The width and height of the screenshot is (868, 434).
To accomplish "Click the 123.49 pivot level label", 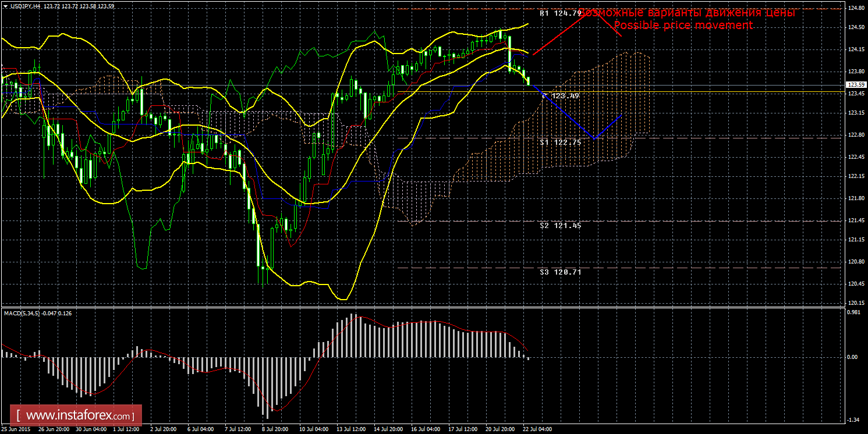I will [565, 95].
